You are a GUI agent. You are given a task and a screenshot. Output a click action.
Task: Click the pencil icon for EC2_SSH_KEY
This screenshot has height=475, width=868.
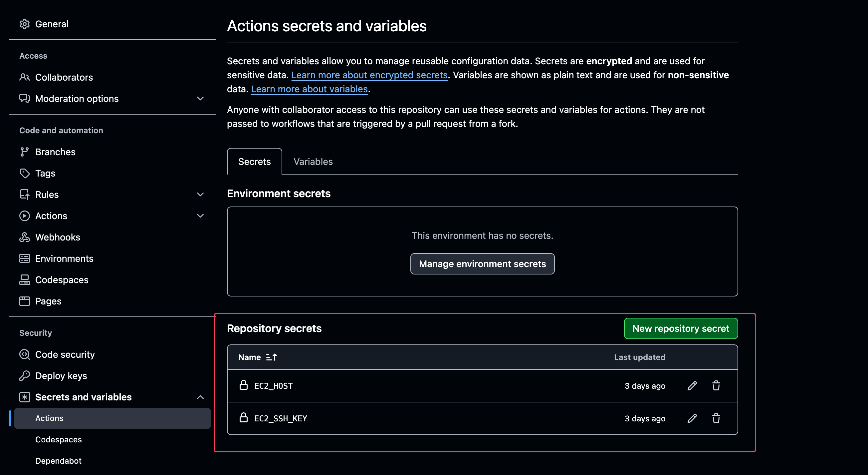click(x=692, y=418)
